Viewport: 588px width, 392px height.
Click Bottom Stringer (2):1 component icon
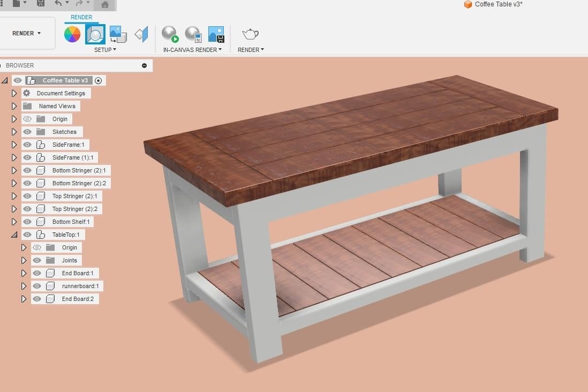(41, 170)
